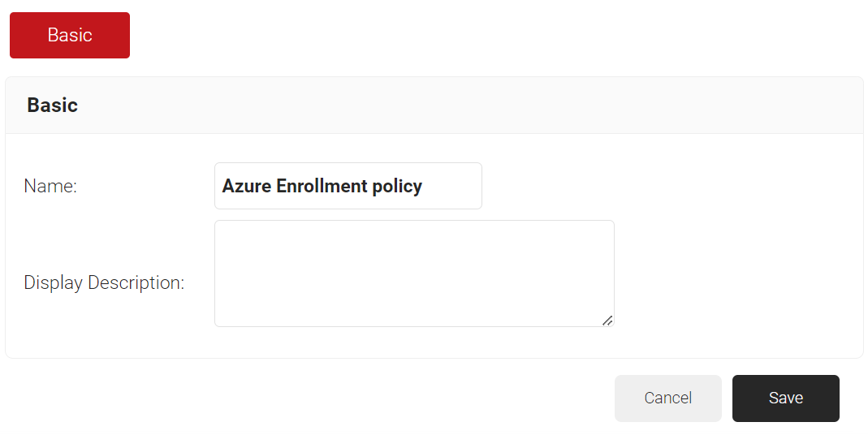
Task: Click the Name: label
Action: 50,186
